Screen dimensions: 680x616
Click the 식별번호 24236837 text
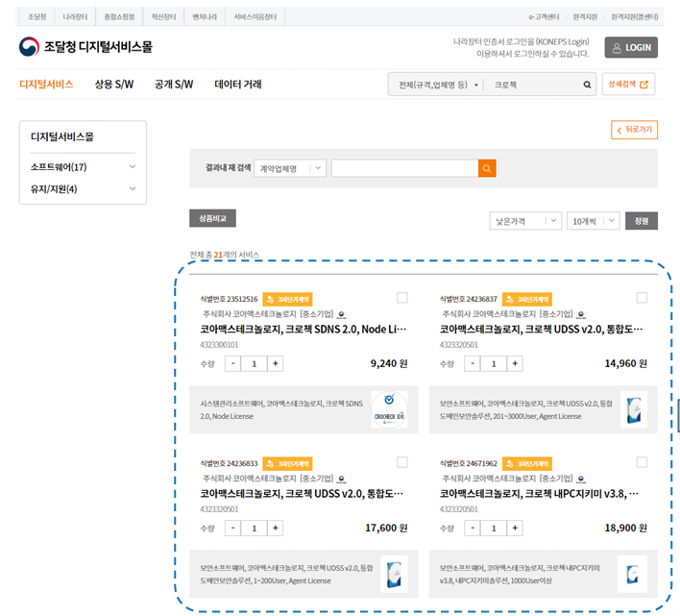pyautogui.click(x=469, y=299)
